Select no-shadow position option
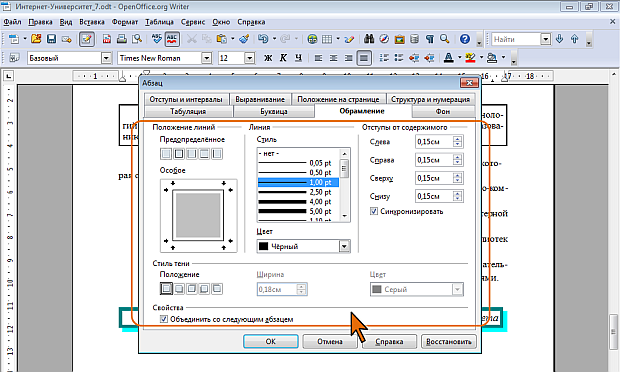The image size is (620, 372). pos(166,289)
